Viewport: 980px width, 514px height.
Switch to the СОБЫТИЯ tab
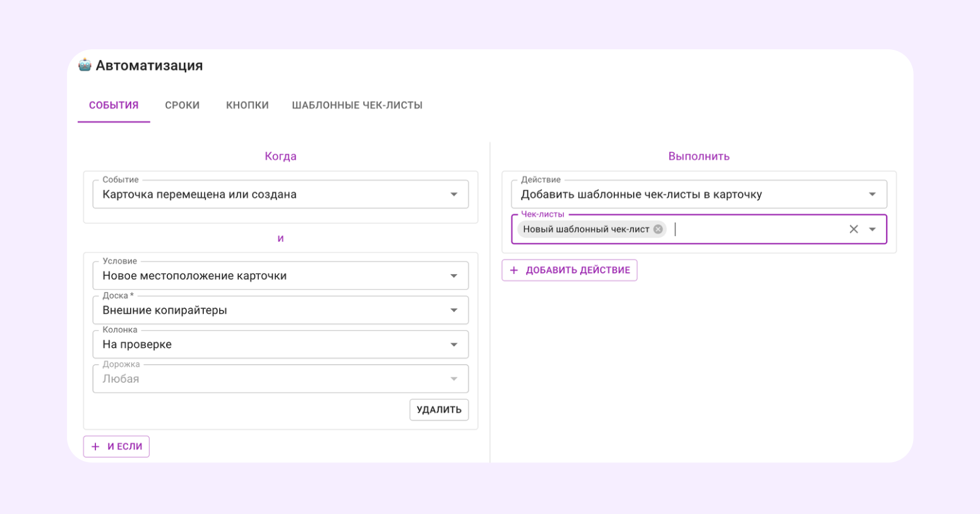click(114, 105)
